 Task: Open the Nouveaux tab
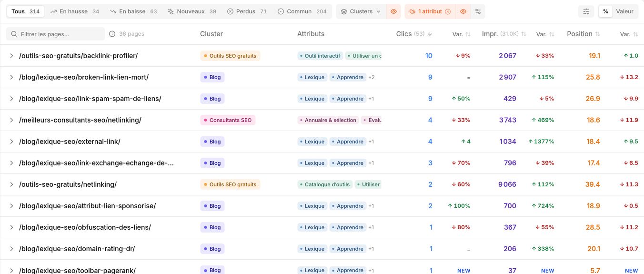(x=192, y=11)
